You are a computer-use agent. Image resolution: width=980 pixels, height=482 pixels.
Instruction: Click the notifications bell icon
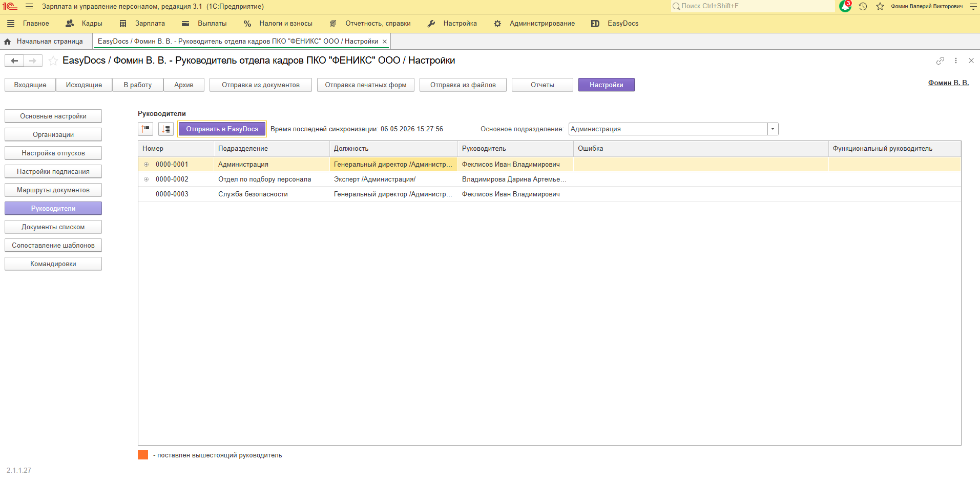(x=845, y=7)
